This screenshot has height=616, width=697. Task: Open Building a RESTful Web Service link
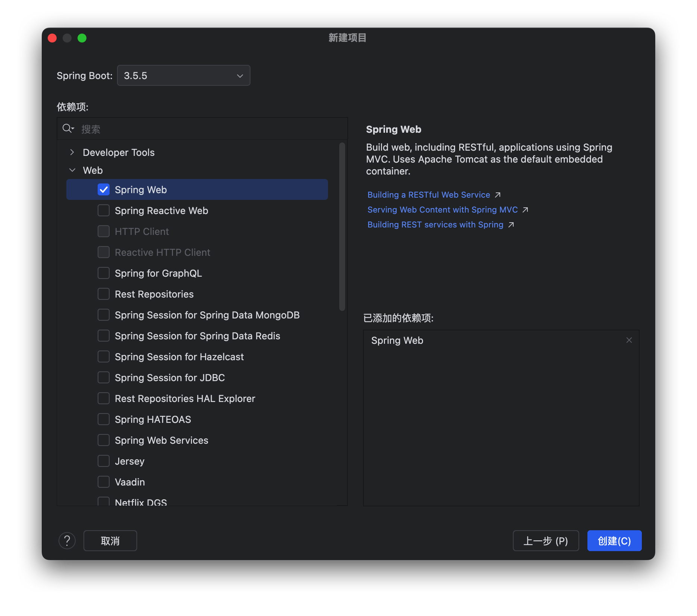429,195
